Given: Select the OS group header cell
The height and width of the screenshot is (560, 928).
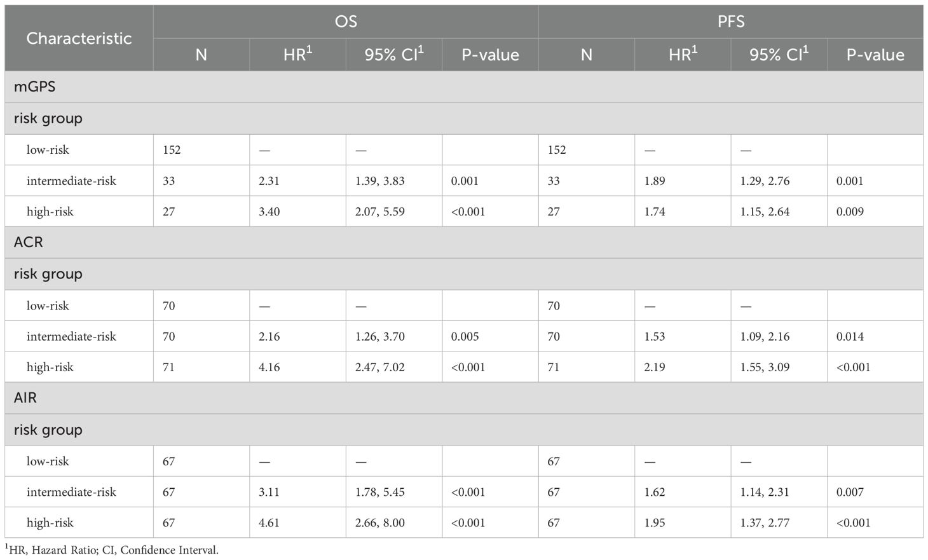Looking at the screenshot, I should 346,22.
